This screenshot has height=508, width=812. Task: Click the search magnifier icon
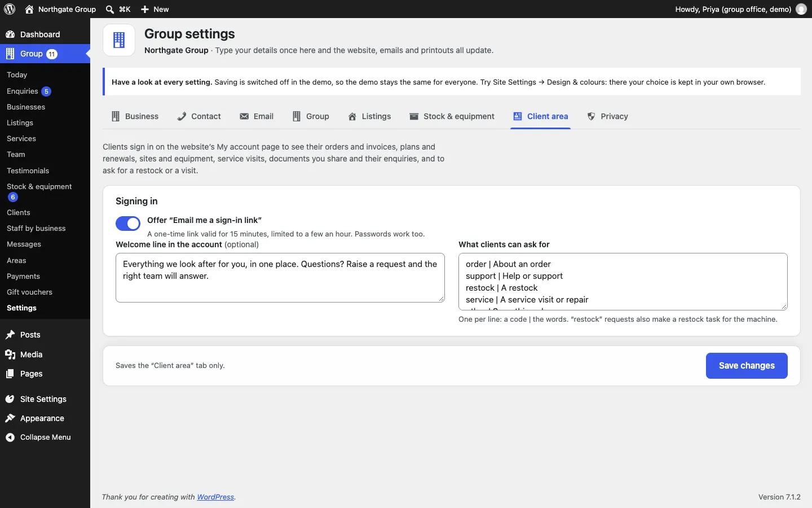pos(110,9)
